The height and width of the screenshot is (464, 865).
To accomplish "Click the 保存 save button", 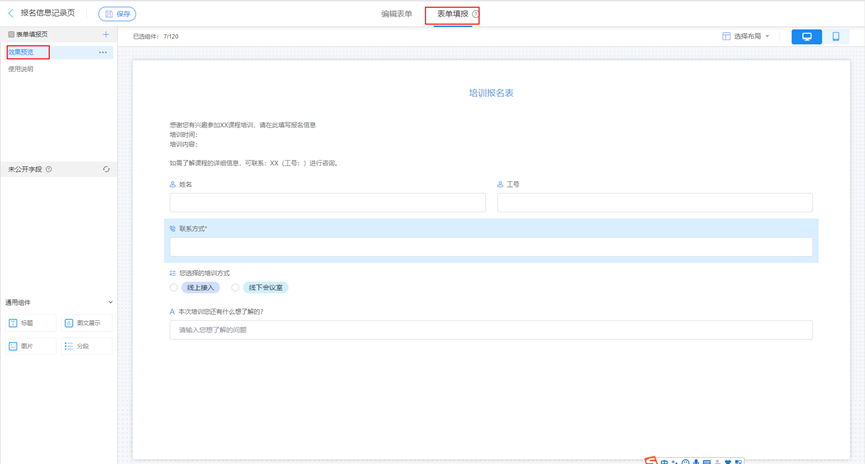I will [117, 14].
